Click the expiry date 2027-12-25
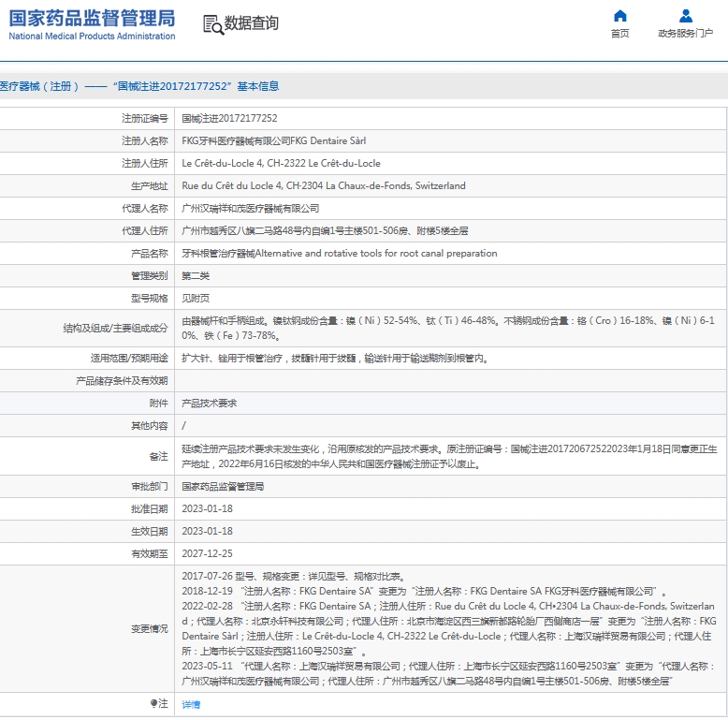Image resolution: width=728 pixels, height=720 pixels. pos(207,553)
